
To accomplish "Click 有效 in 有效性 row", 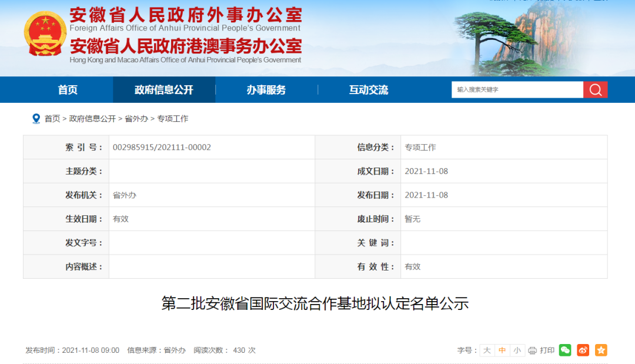I will 413,267.
